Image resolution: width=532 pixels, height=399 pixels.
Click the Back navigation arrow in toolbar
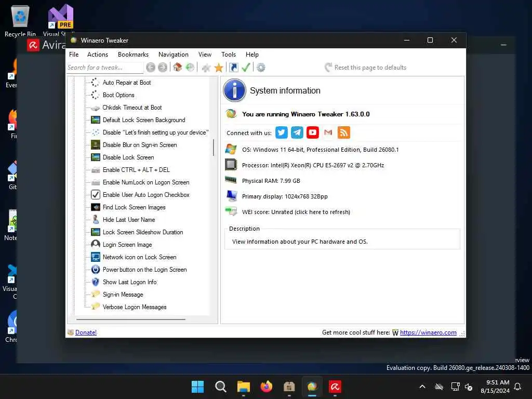pyautogui.click(x=151, y=68)
